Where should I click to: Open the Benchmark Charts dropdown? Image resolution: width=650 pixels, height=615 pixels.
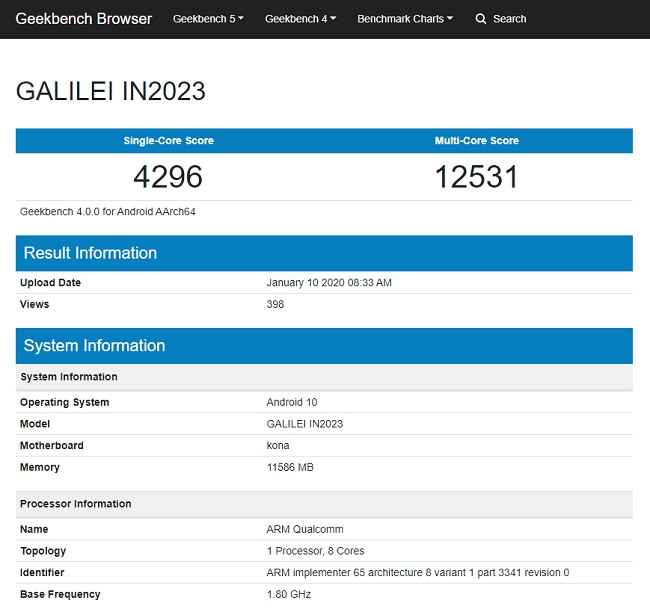(405, 19)
